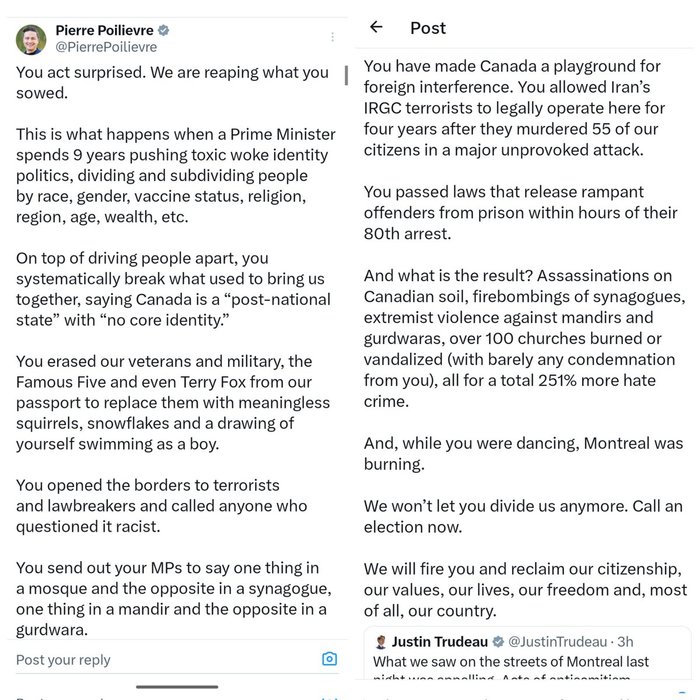Click the paragraph mentioning 'Iran's IRGC terrorists'
The image size is (700, 700).
point(514,108)
